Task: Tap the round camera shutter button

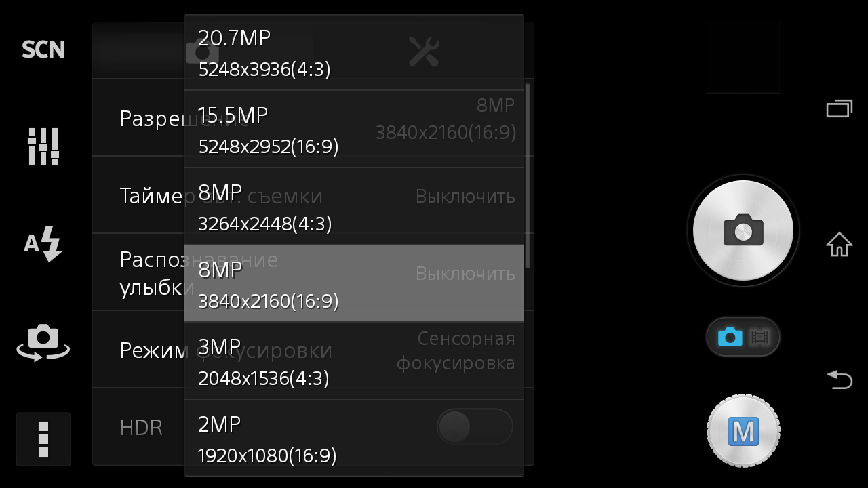Action: [x=743, y=230]
